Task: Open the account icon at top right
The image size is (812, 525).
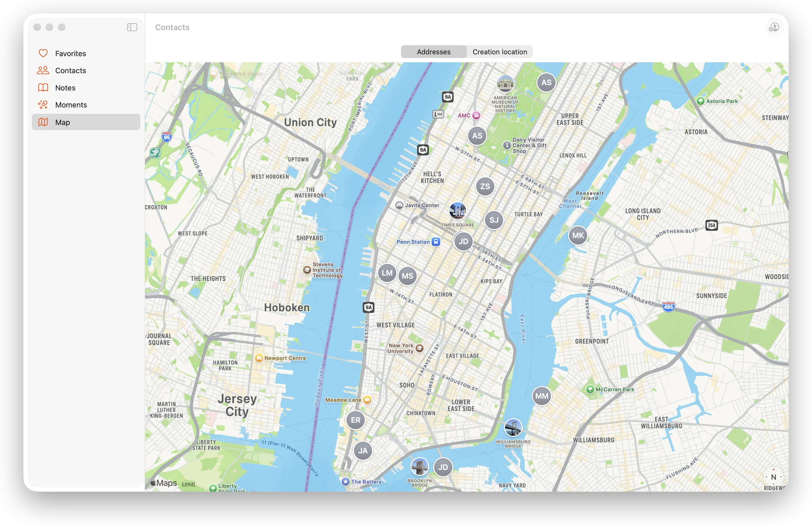Action: tap(774, 28)
